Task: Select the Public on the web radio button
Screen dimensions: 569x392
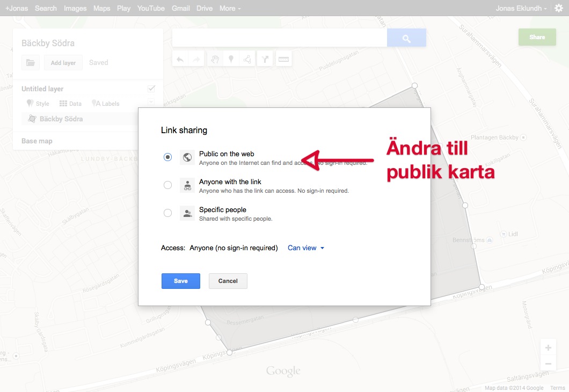Action: (167, 157)
